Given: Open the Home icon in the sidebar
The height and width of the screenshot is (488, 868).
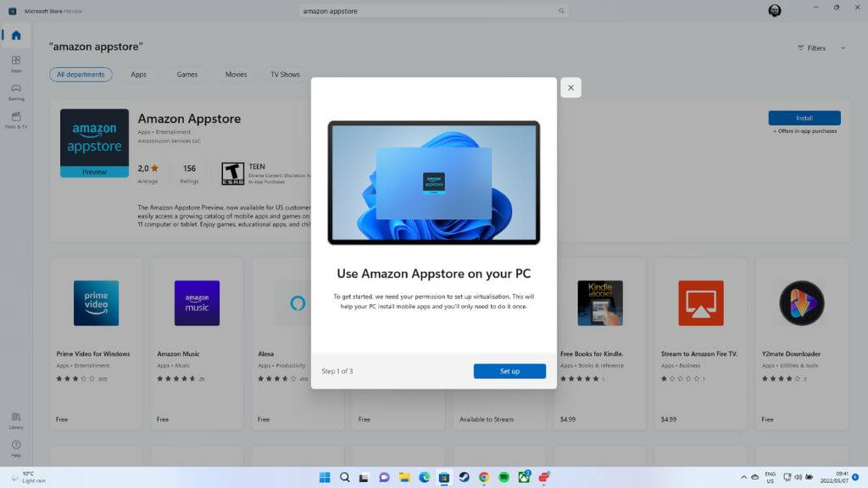Looking at the screenshot, I should 16,36.
